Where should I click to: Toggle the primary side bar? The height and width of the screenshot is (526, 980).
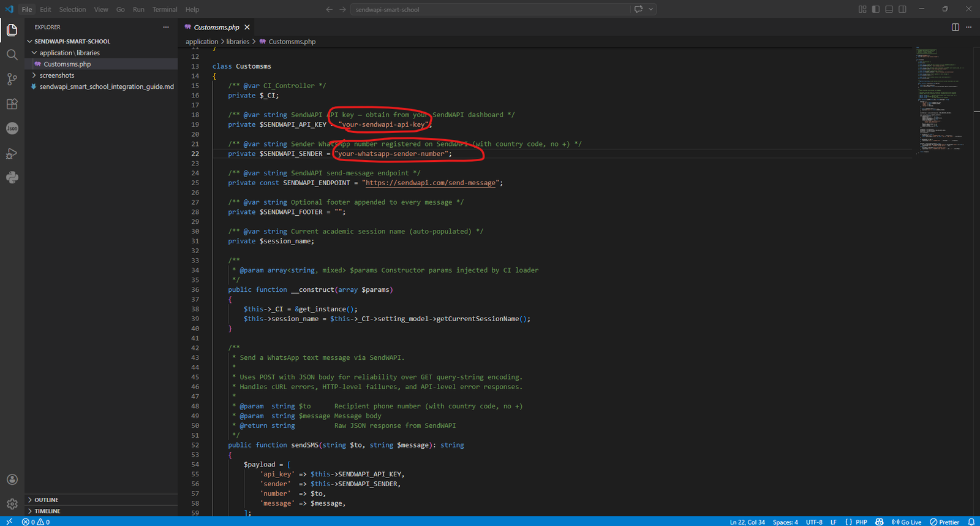[x=876, y=9]
